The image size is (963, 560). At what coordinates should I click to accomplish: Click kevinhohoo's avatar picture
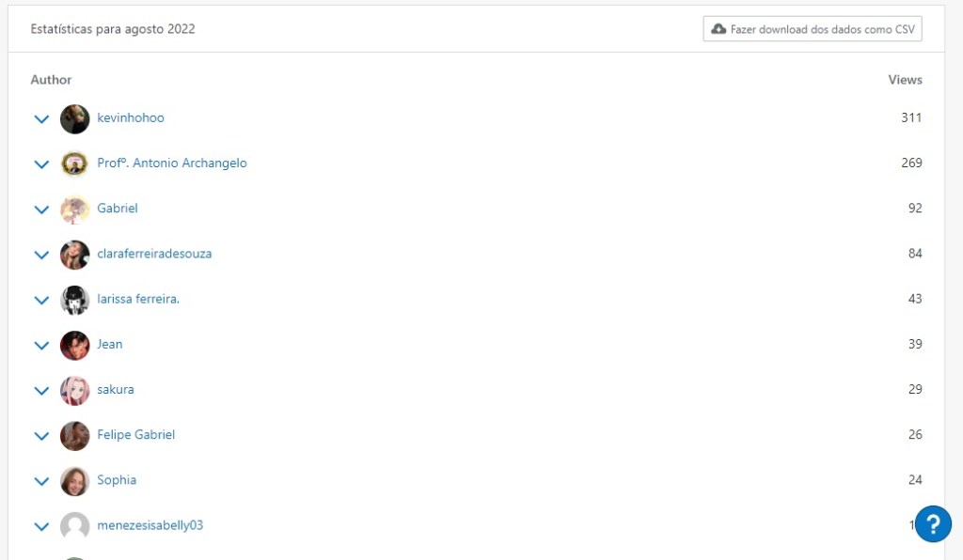point(74,118)
